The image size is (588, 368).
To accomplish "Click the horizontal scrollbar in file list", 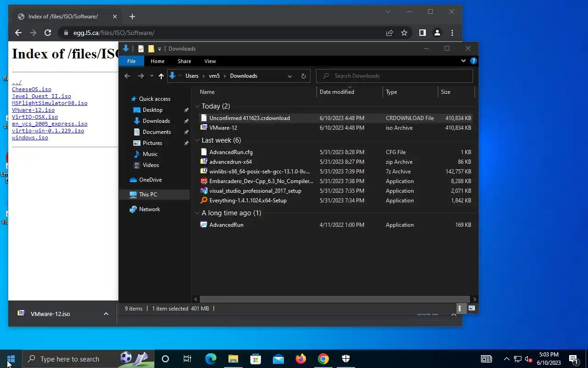I will (335, 299).
